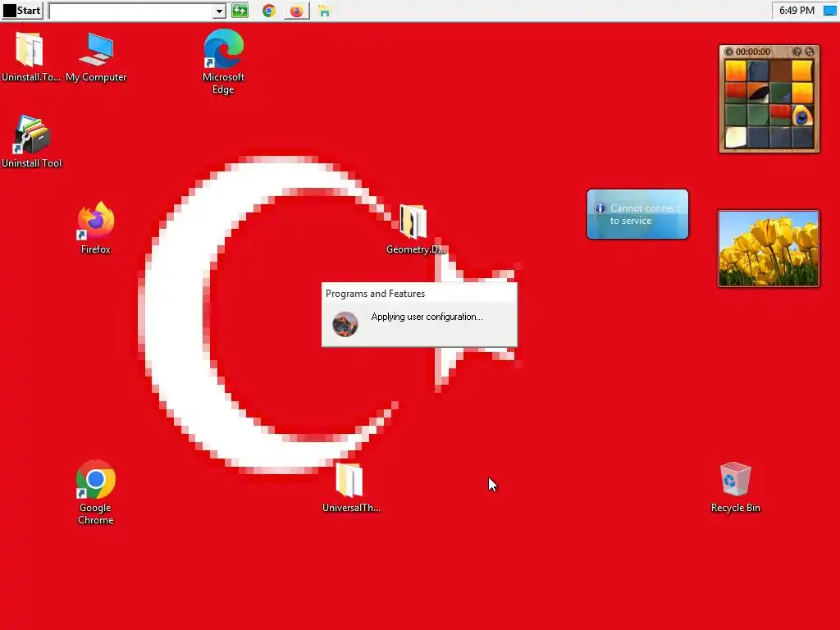Click the green refresh/go arrows icon

pyautogui.click(x=240, y=11)
